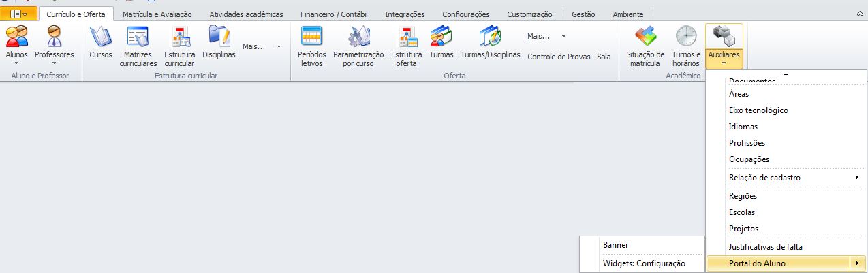868x273 pixels.
Task: Expand the Alunos dropdown arrow
Action: 17,63
